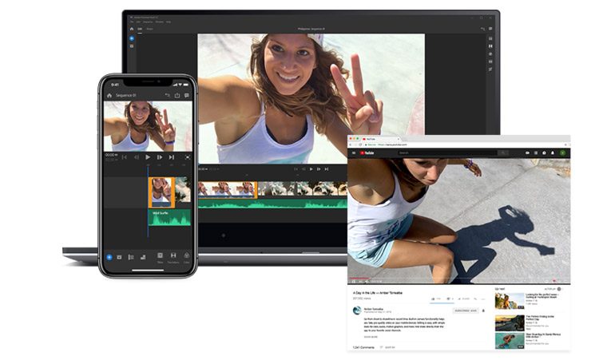Tap the fullscreen icon in the phone player

tap(188, 157)
